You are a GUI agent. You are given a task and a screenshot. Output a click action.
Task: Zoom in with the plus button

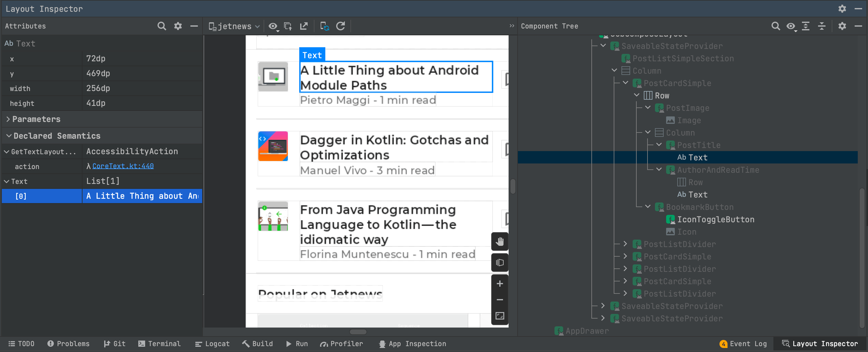click(x=499, y=284)
